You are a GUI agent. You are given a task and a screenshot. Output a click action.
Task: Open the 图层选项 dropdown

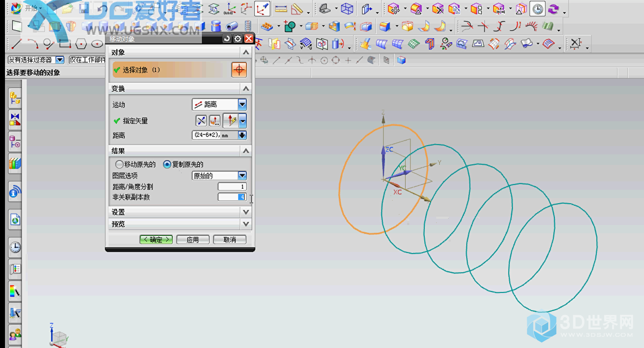pyautogui.click(x=242, y=175)
